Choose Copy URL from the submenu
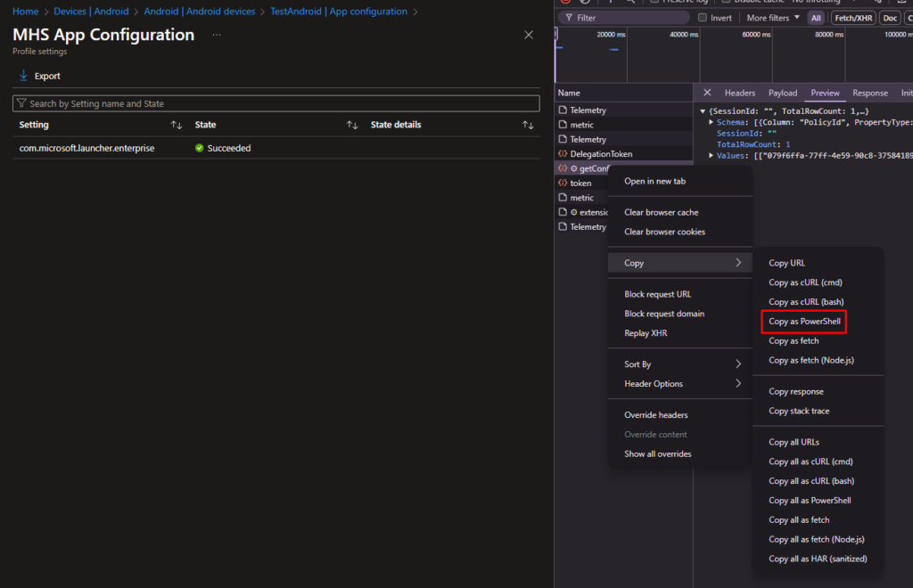 click(786, 264)
